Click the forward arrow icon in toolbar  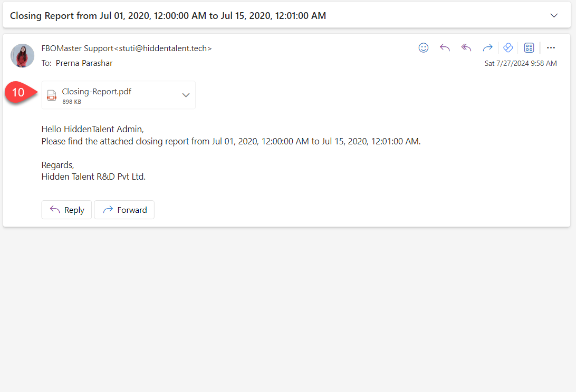coord(487,48)
